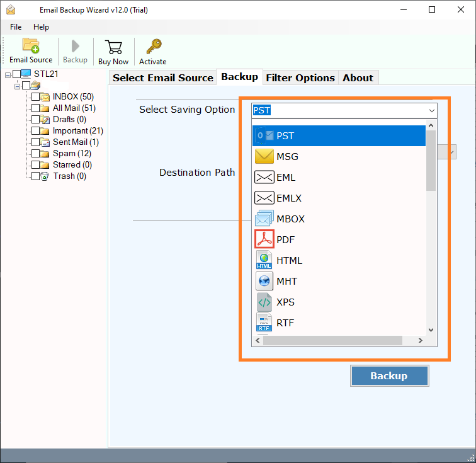Select the XPS format icon

coord(264,302)
